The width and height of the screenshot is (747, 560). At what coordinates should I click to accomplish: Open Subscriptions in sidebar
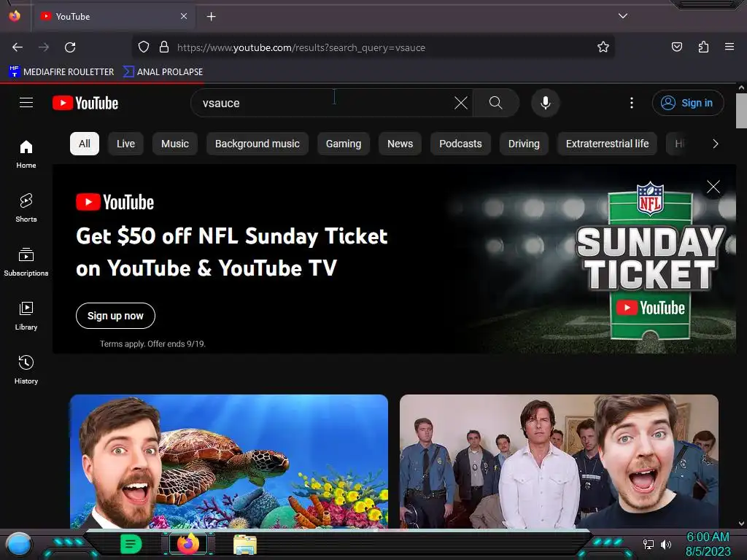click(26, 262)
